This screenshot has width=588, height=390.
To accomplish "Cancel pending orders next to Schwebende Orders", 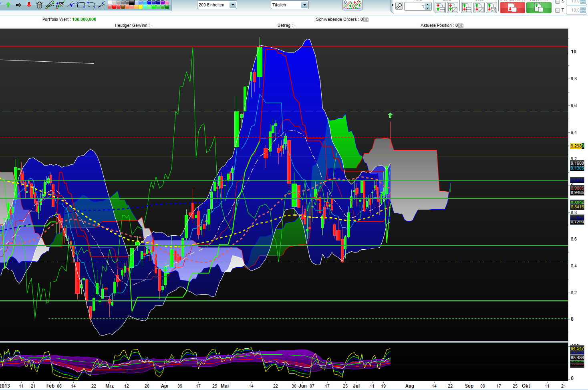I will point(366,19).
